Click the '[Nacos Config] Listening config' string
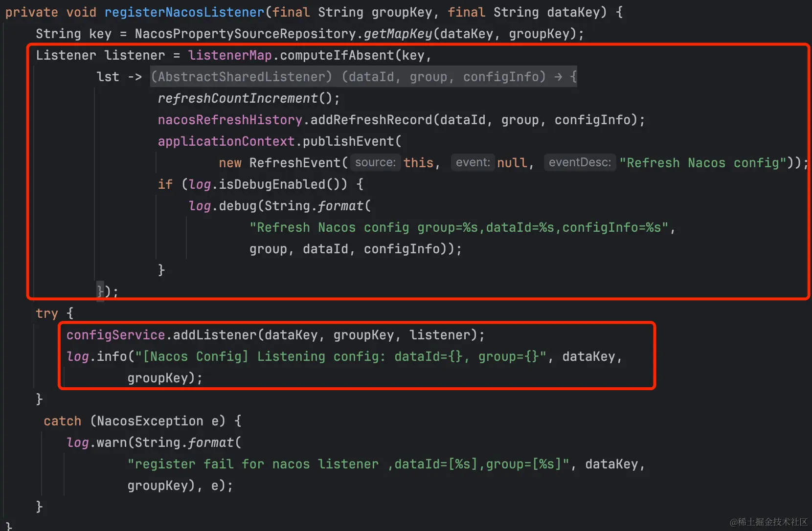 pos(340,356)
